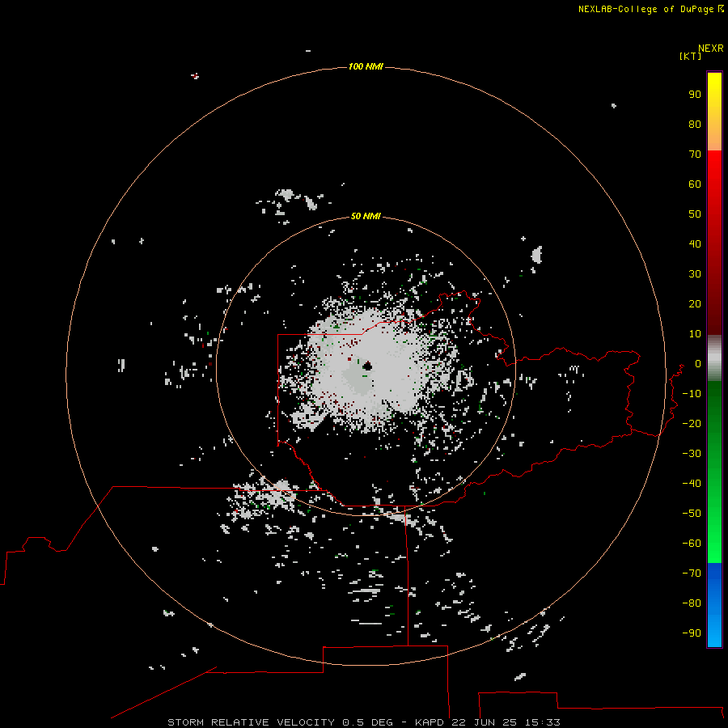This screenshot has width=728, height=728.
Task: Click the [KT] units label
Action: tap(691, 56)
